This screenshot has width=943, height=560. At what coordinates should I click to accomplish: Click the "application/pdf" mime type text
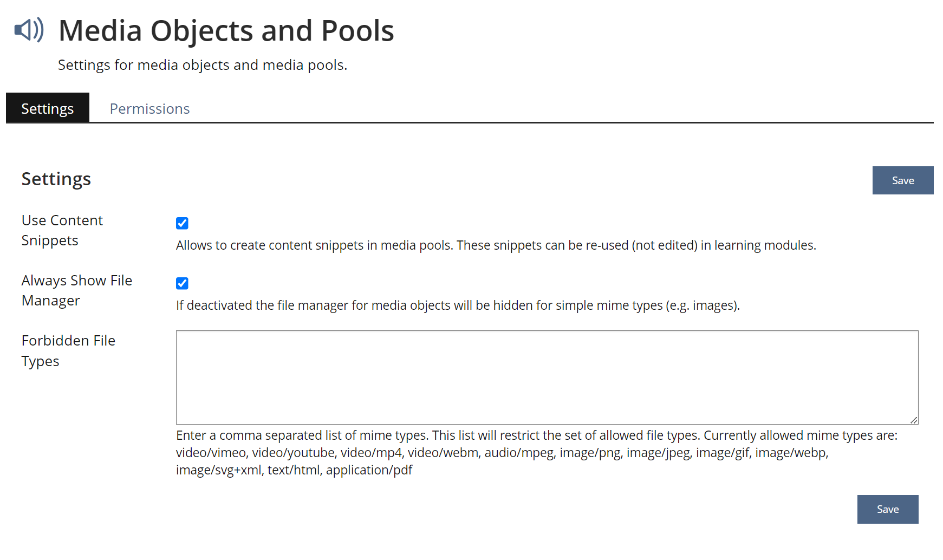[x=369, y=470]
